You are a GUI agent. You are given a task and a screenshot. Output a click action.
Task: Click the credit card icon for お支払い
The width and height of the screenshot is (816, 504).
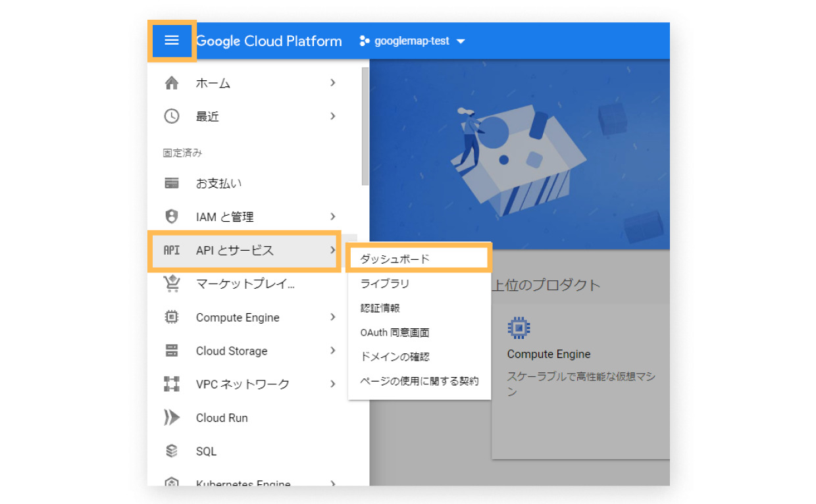coord(171,184)
